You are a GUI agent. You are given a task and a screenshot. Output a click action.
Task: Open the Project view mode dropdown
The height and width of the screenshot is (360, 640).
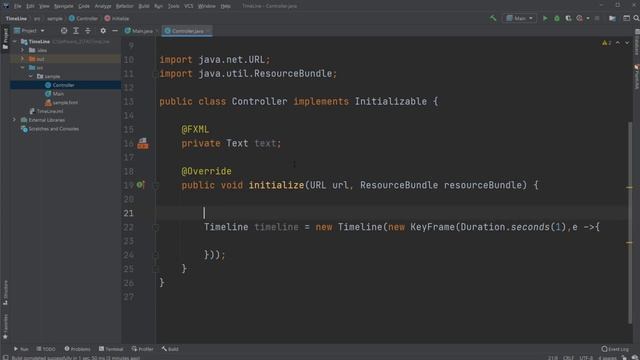29,31
